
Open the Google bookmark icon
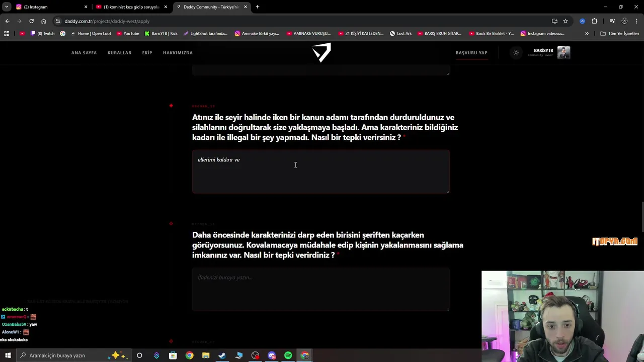click(62, 34)
